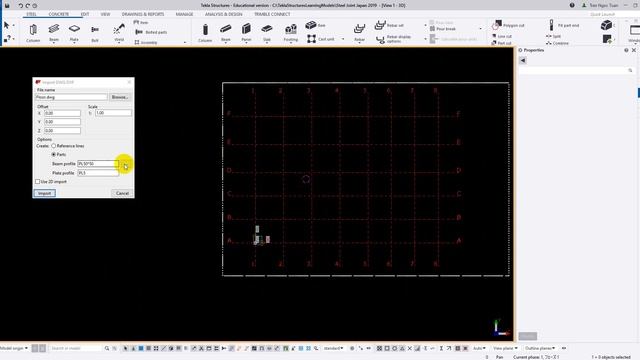Click Cancel in the import dialog
Viewport: 640px width, 360px height.
122,193
